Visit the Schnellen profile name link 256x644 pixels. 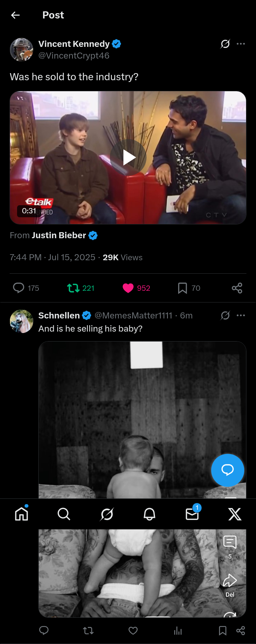click(59, 315)
